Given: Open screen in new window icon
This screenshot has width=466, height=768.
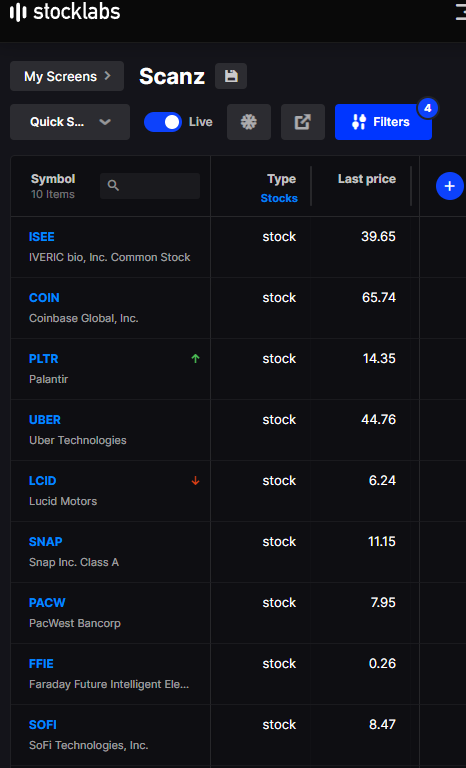Looking at the screenshot, I should click(x=303, y=122).
